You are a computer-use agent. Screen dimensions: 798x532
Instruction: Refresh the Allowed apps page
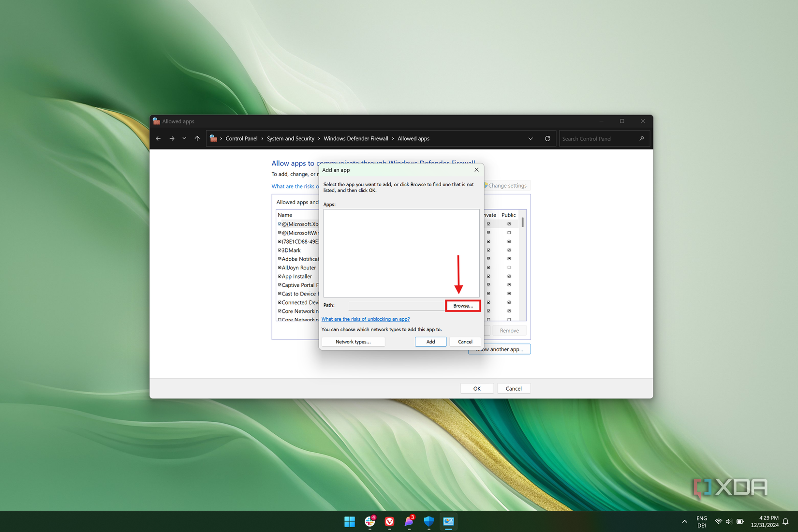(x=547, y=138)
